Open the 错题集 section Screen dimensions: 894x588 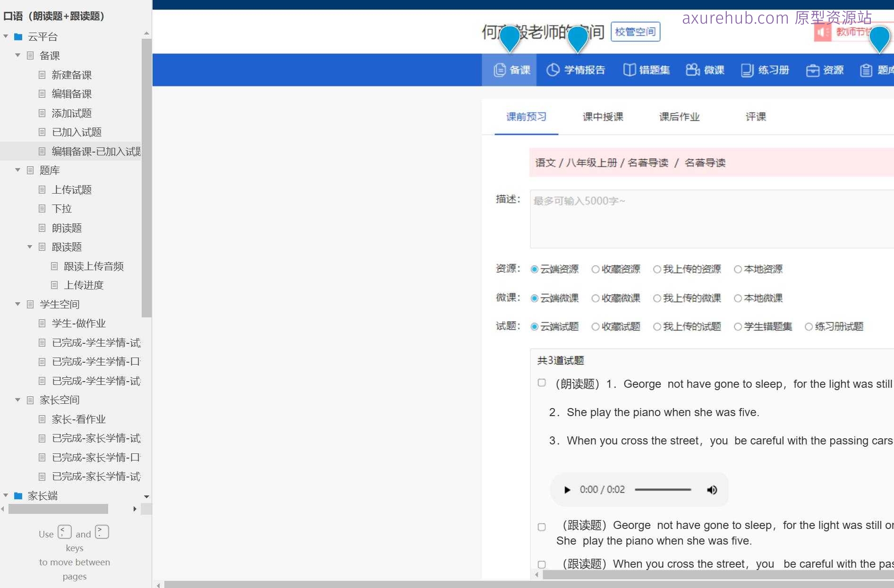pyautogui.click(x=646, y=70)
